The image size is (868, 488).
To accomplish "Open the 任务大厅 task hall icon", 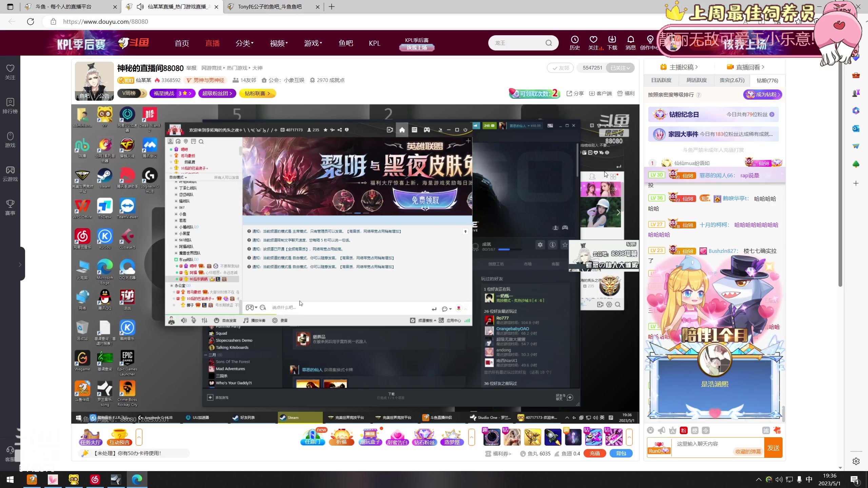I will coord(91,437).
